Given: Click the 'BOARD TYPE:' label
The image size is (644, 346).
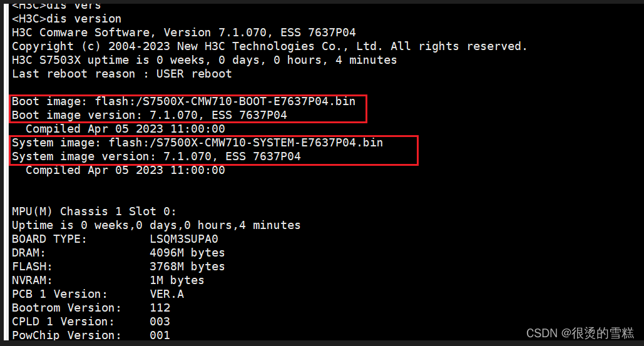Looking at the screenshot, I should pos(49,239).
